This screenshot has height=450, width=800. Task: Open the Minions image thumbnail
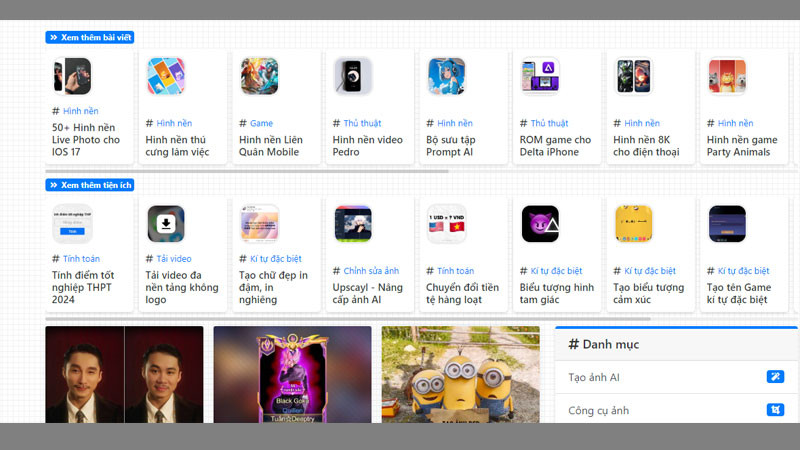460,374
